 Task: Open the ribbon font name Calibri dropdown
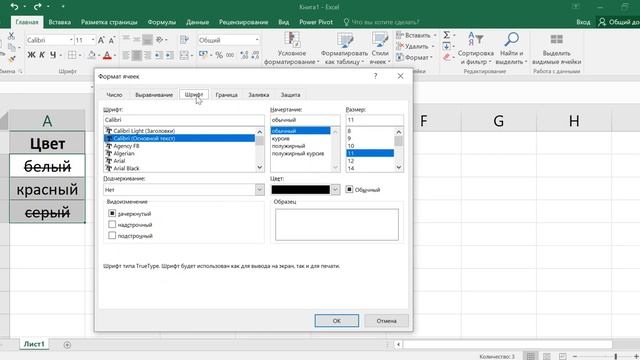(71, 40)
